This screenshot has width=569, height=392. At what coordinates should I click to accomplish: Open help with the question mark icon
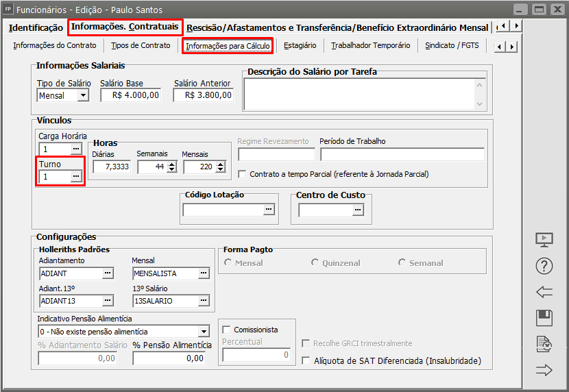click(544, 266)
